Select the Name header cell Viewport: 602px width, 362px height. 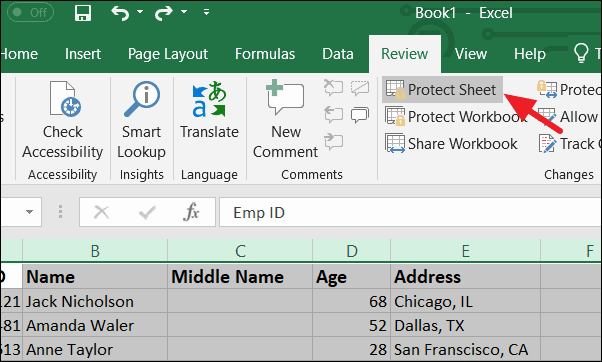tap(95, 276)
